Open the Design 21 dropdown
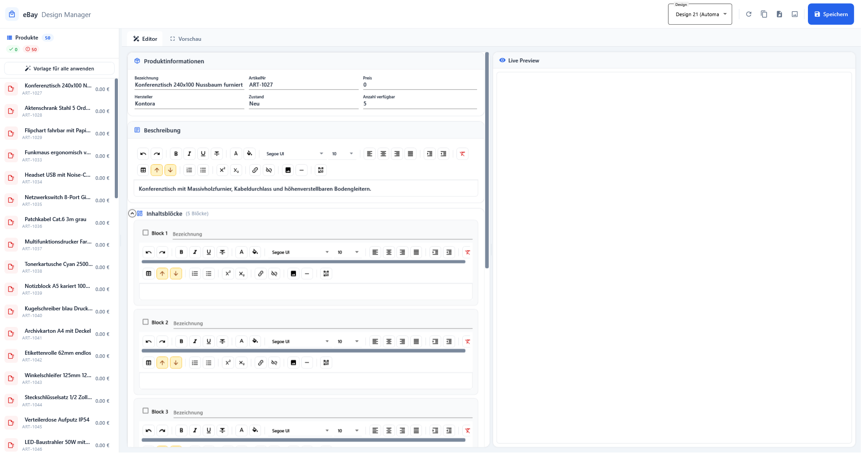 click(x=700, y=14)
